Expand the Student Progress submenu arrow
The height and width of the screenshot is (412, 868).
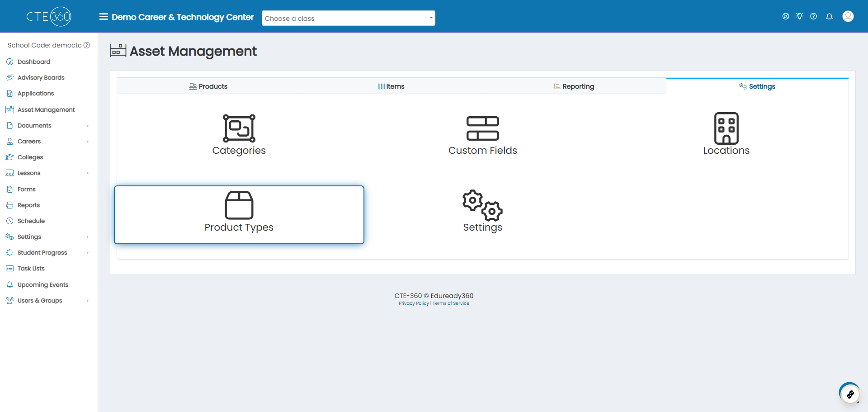point(88,253)
